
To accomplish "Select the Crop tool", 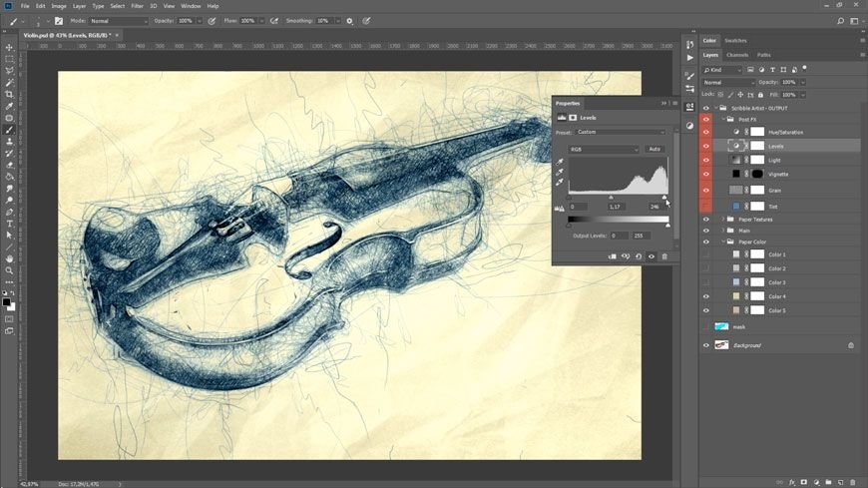I will (x=9, y=94).
